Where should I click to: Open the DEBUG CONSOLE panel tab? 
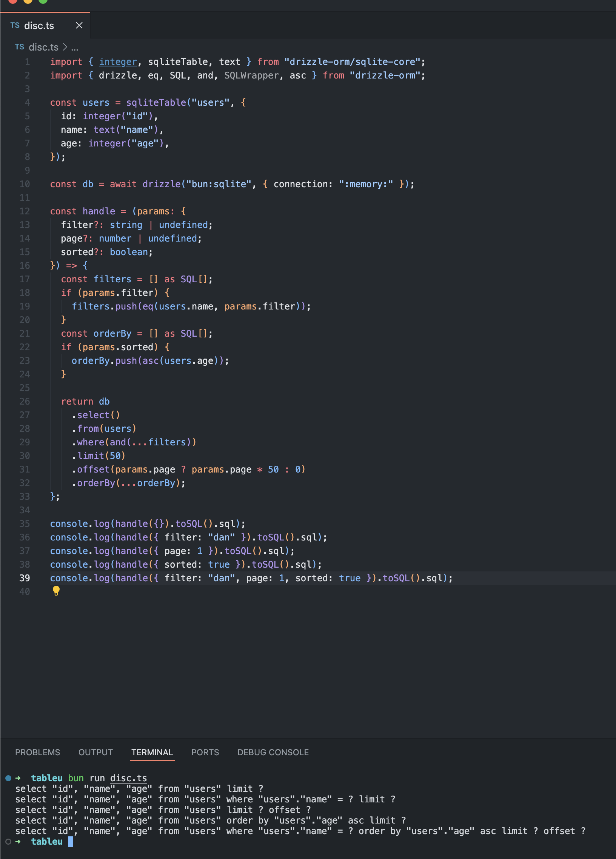click(273, 752)
